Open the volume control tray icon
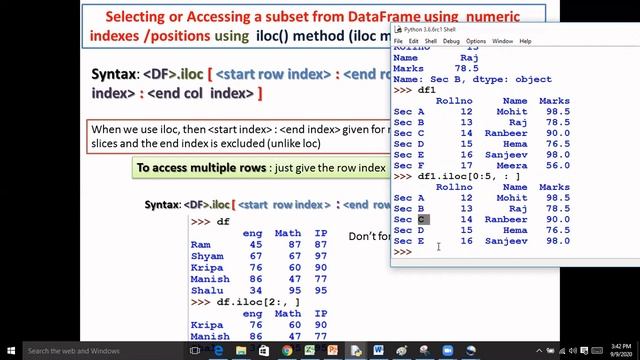 (573, 351)
